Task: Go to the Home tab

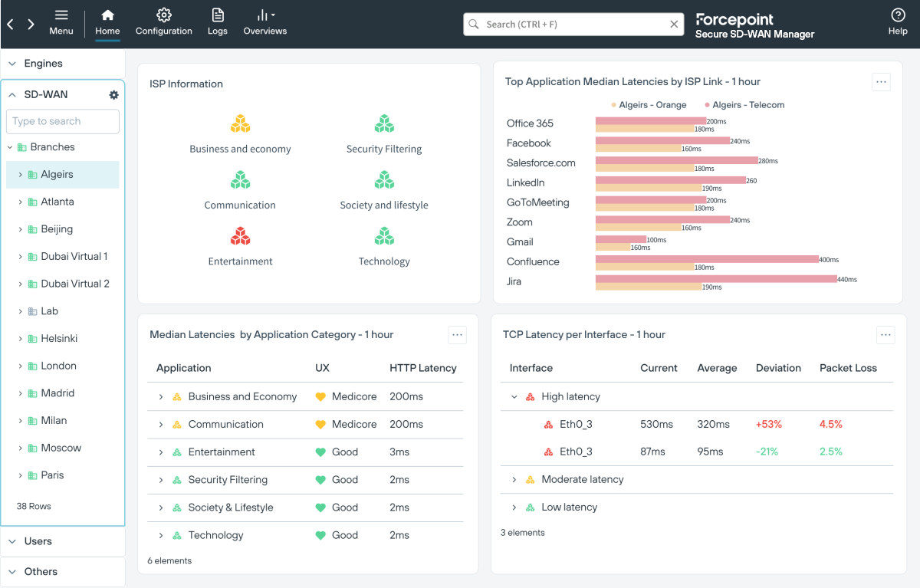Action: point(107,22)
